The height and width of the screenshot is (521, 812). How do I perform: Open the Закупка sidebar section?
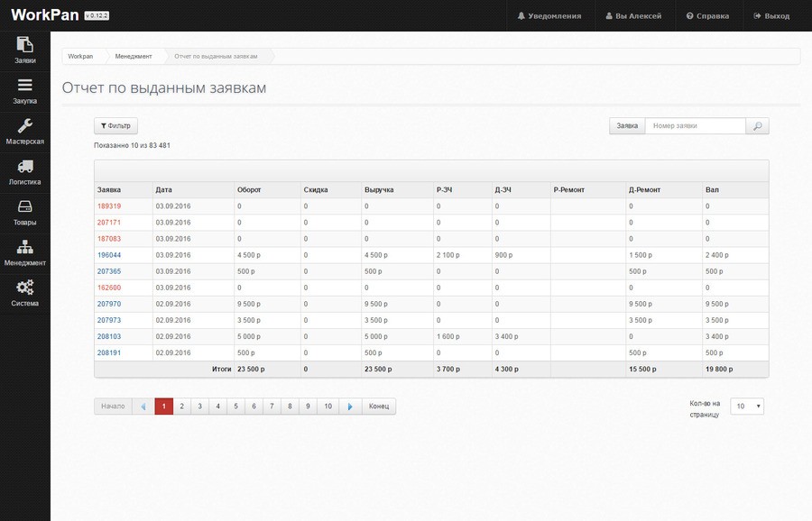point(25,92)
